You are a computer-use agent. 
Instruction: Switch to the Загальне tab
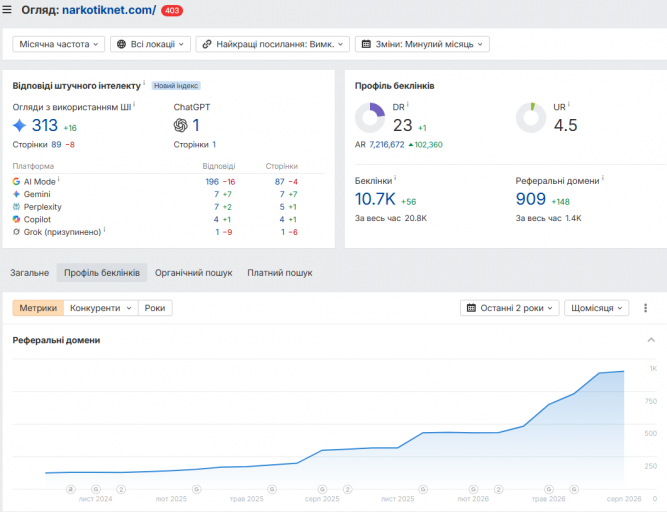click(29, 273)
